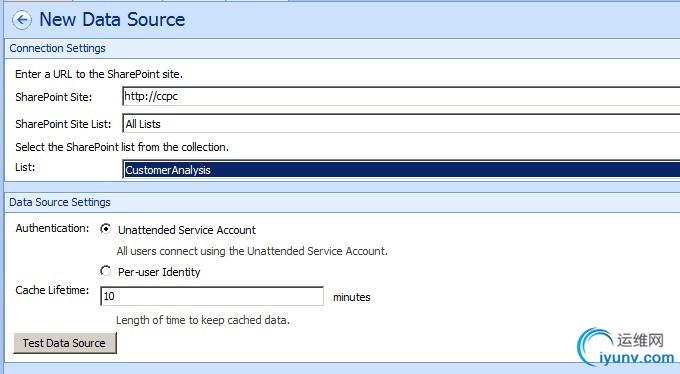Click the New Data Source page title
680x374 pixels.
(112, 20)
